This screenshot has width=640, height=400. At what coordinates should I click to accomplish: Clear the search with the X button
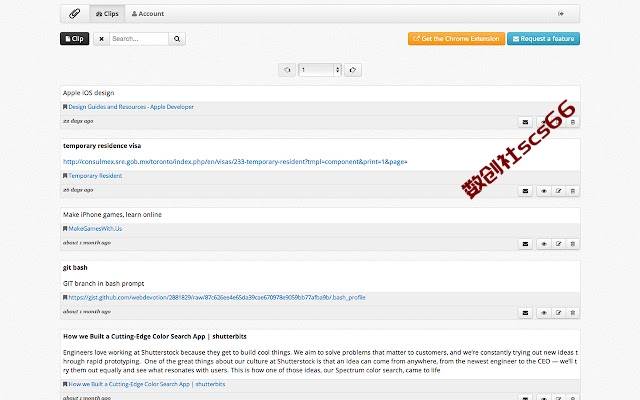101,39
